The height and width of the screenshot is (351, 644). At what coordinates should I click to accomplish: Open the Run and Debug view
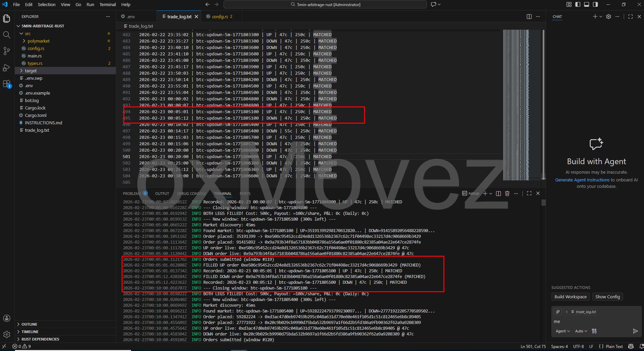point(7,67)
